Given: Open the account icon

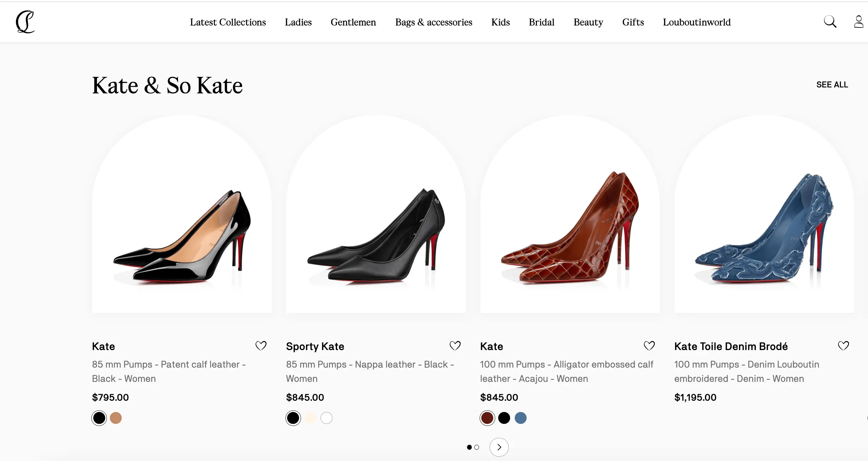Looking at the screenshot, I should [858, 22].
